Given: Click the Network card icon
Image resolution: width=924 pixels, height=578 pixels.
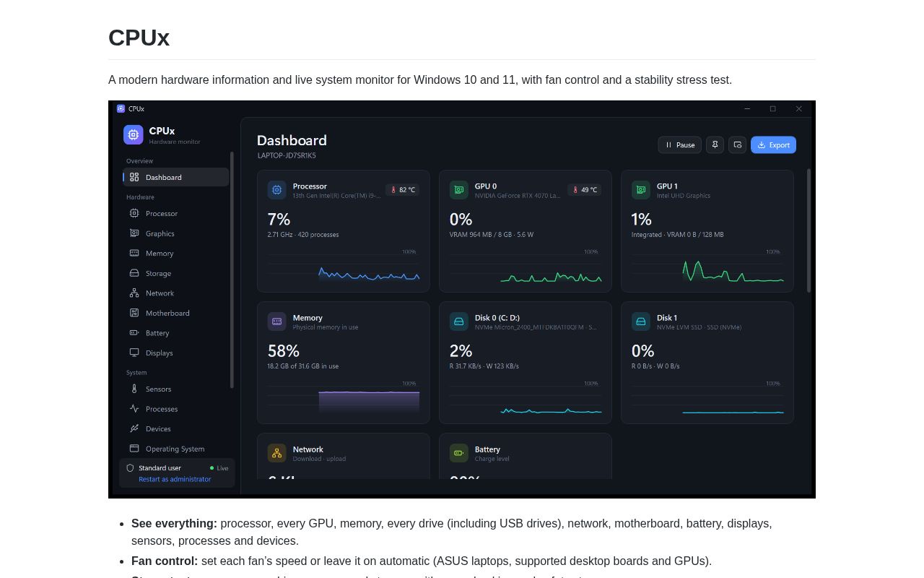Looking at the screenshot, I should (277, 453).
